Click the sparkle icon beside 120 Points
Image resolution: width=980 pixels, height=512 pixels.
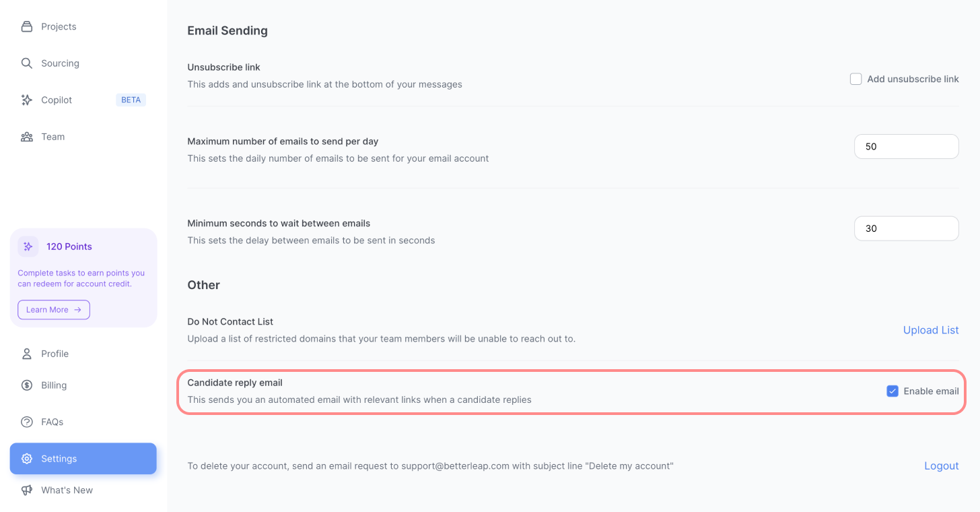[x=28, y=247]
